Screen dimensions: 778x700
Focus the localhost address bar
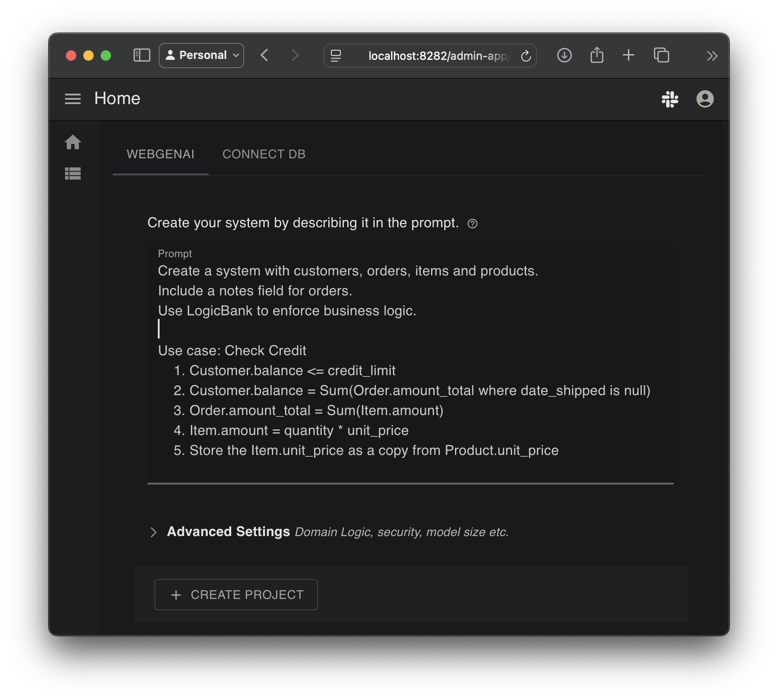430,56
